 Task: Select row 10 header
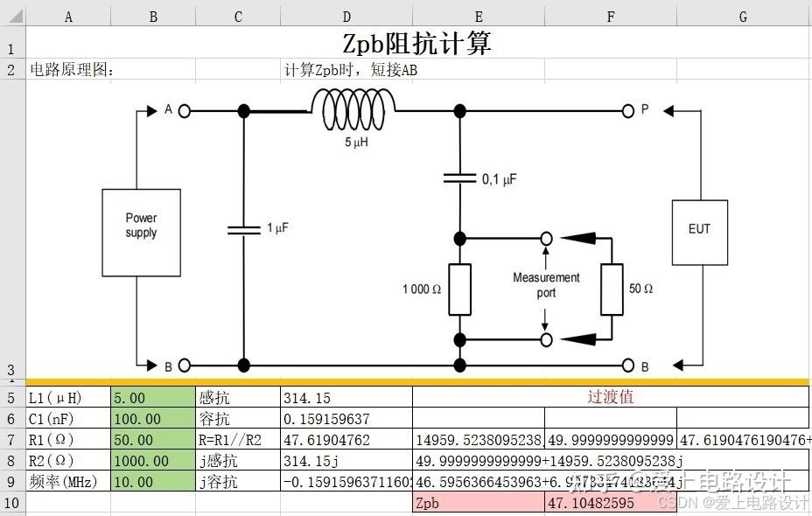point(12,502)
